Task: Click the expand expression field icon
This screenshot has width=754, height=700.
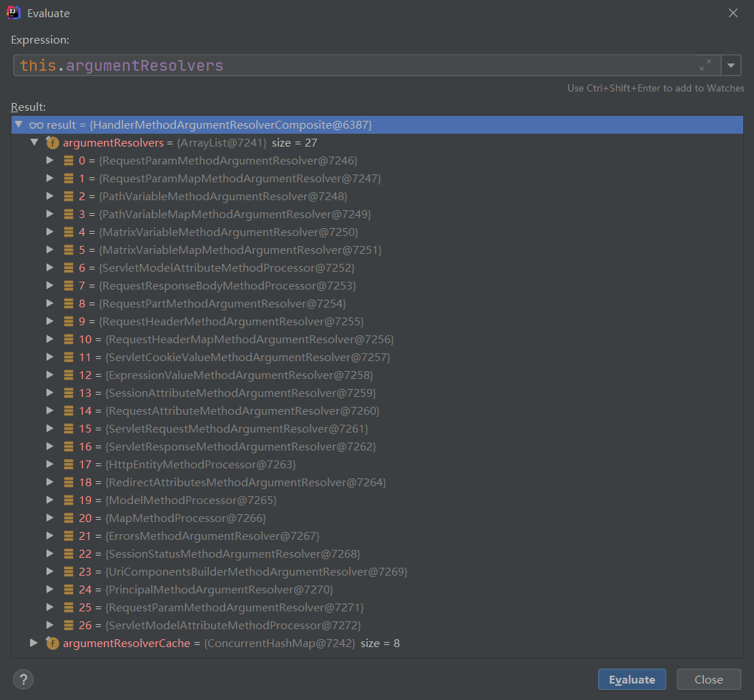Action: (x=705, y=65)
